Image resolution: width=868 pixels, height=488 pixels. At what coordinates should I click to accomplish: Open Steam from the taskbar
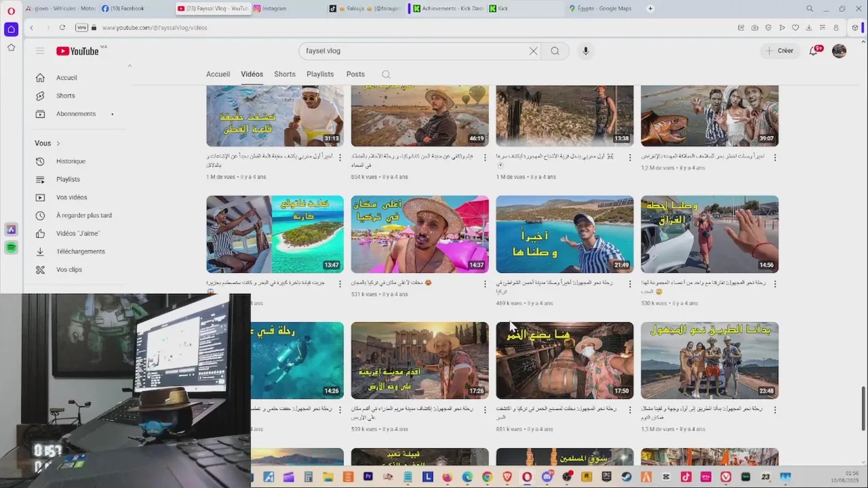point(627,477)
